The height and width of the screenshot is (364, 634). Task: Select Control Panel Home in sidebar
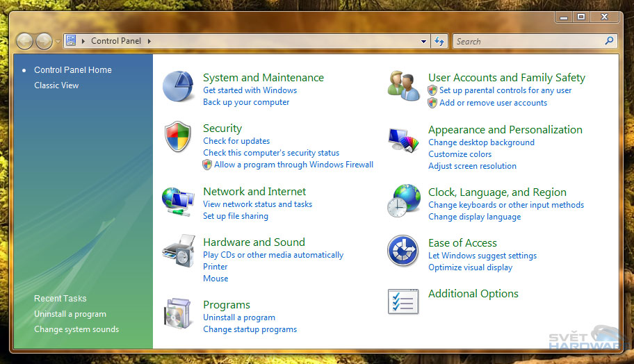tap(72, 70)
